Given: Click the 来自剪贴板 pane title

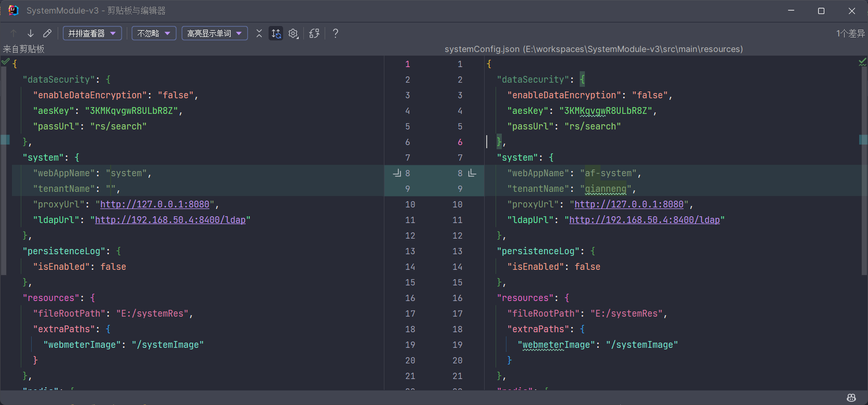Looking at the screenshot, I should 24,49.
